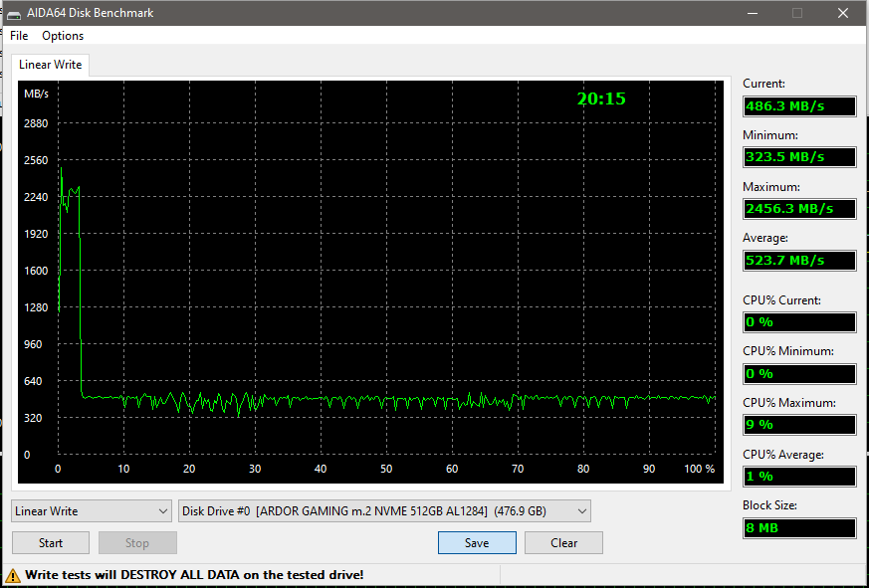869x588 pixels.
Task: Clear the benchmark graph
Action: [x=563, y=542]
